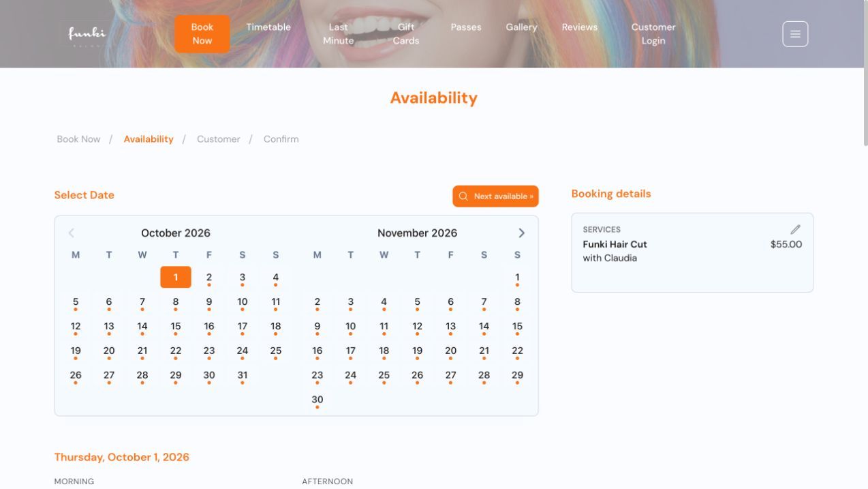The width and height of the screenshot is (868, 489).
Task: Select October 9 in calendar
Action: 209,302
